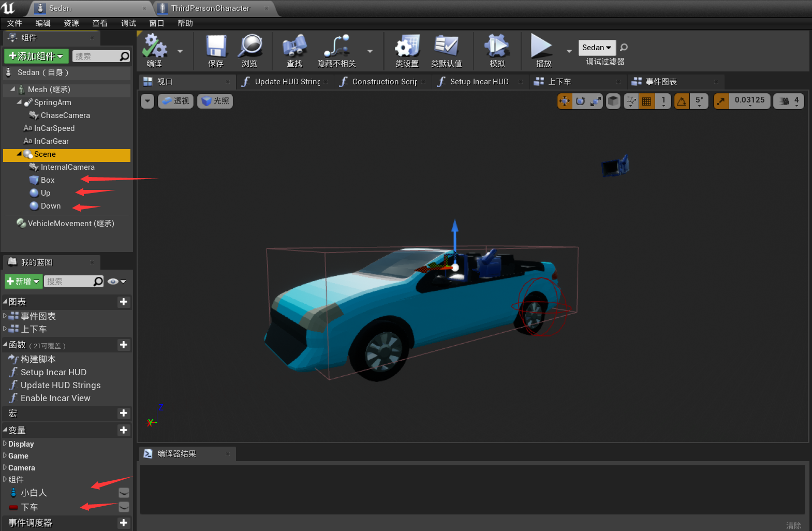Click the 编译 (Compile) toolbar icon
Viewport: 812px width, 531px height.
point(154,47)
